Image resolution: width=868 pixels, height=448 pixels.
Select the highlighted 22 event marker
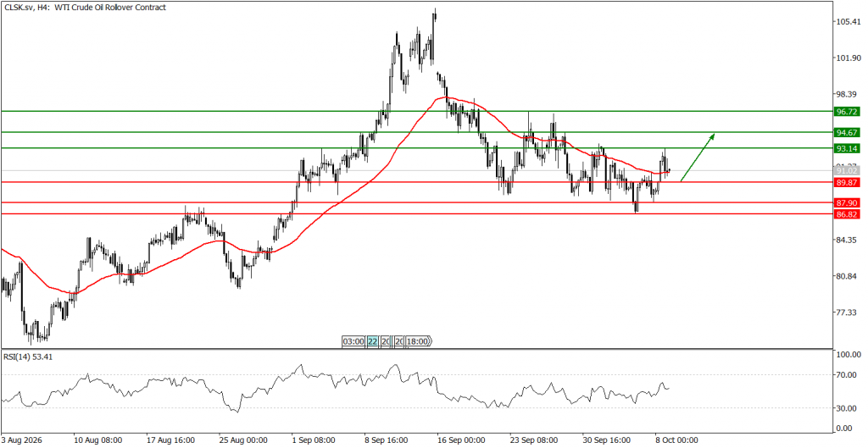click(373, 341)
